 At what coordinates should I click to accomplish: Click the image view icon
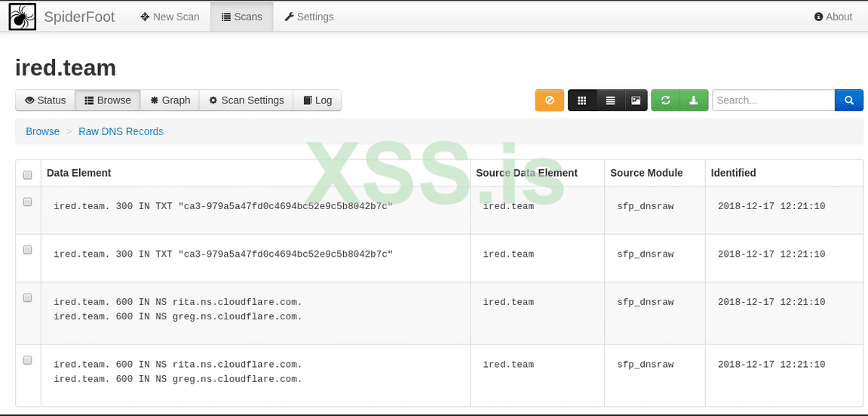(636, 100)
